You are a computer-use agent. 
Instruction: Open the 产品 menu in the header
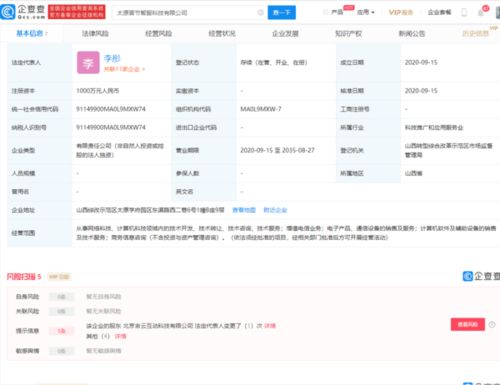[337, 12]
